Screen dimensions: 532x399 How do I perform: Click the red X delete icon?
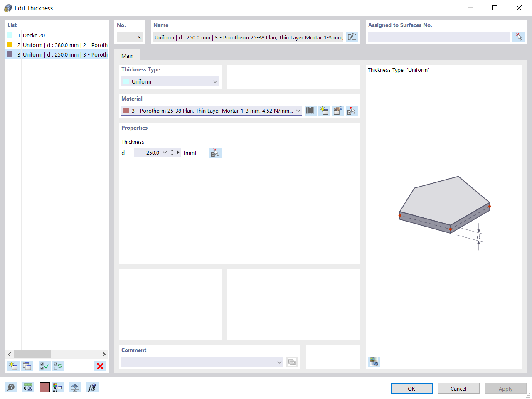point(100,366)
